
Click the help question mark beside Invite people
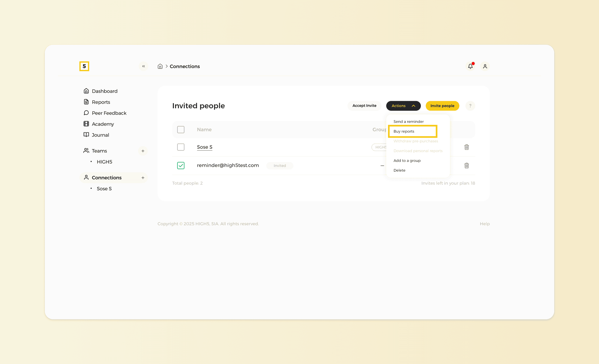[470, 106]
